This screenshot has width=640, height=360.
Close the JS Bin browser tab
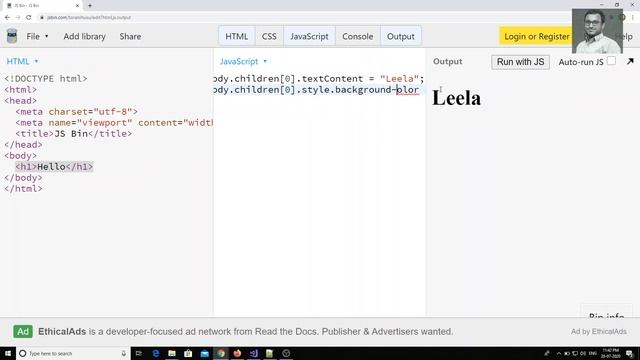77,5
